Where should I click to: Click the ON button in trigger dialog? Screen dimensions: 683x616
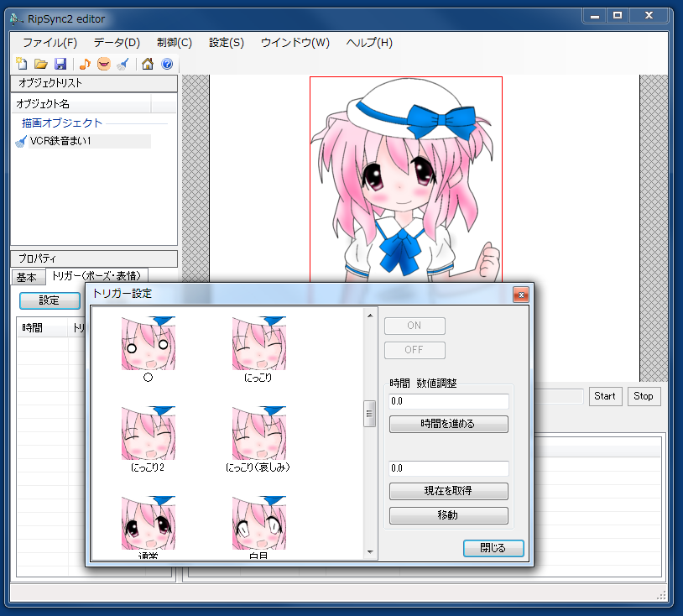(x=414, y=326)
